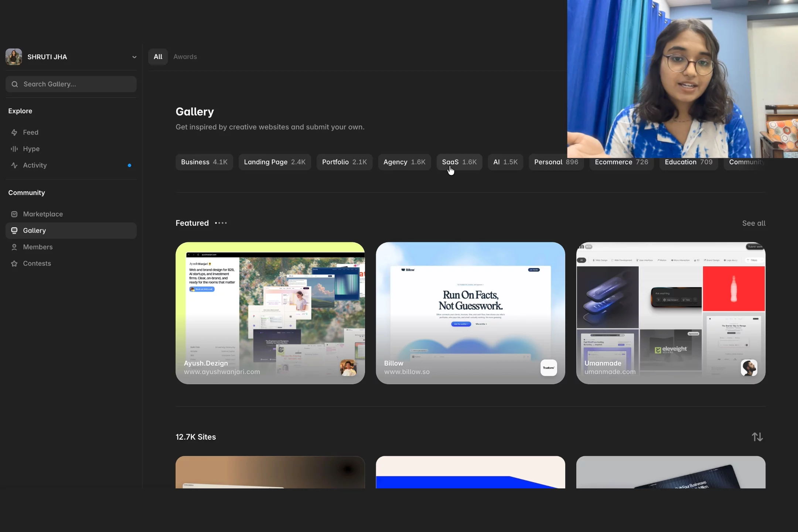Open the Featured section dots menu
The height and width of the screenshot is (532, 798).
(221, 223)
